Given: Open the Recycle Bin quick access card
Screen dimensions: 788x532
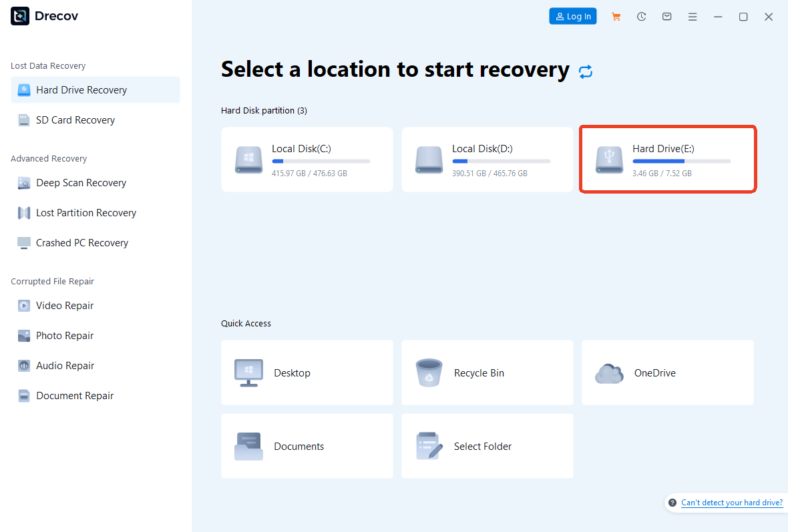Looking at the screenshot, I should pos(487,372).
